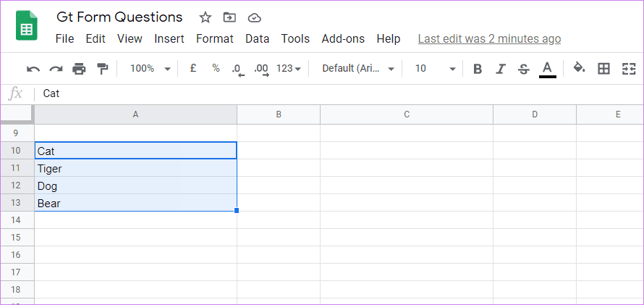
Task: Select the cell containing Tiger
Action: [135, 168]
